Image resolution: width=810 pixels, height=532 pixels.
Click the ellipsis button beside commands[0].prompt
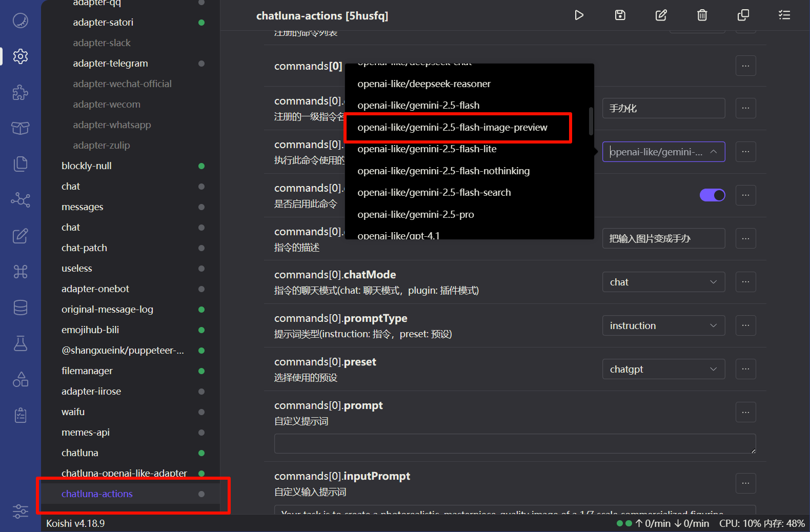click(745, 413)
